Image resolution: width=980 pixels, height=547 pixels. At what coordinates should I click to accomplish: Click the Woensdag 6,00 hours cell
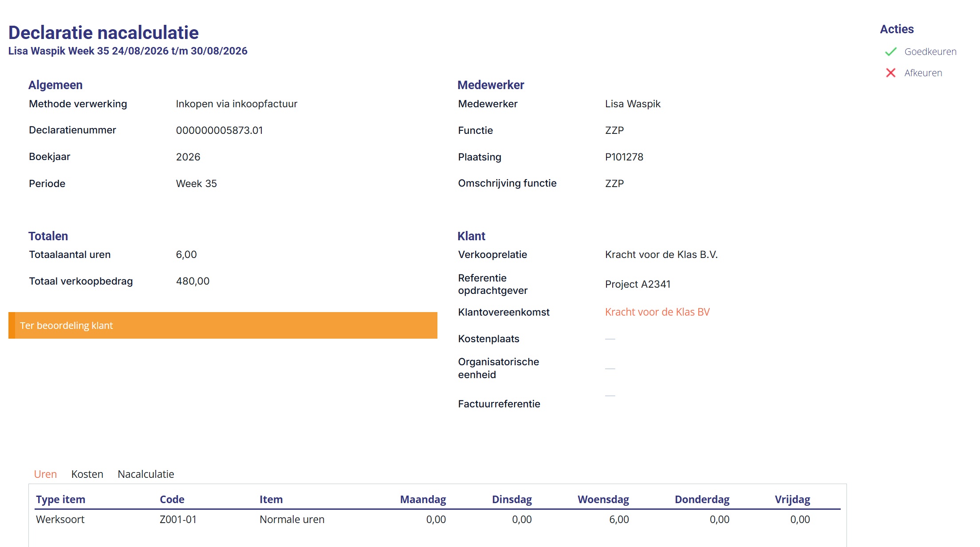(619, 519)
